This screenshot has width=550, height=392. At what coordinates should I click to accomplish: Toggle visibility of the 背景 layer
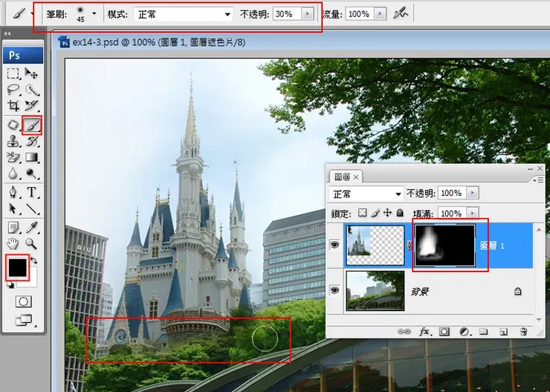click(x=335, y=290)
